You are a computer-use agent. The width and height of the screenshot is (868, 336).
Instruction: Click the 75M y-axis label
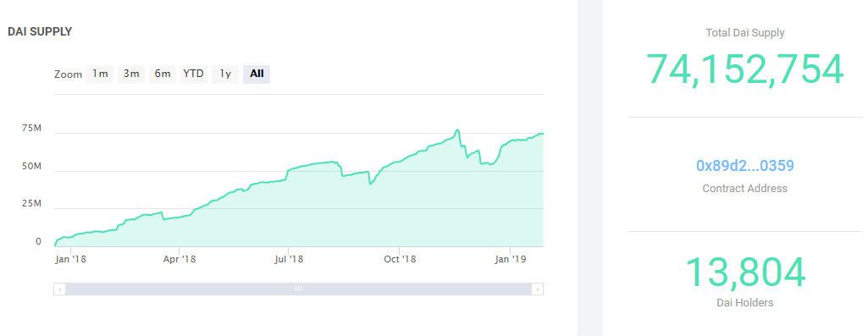[x=31, y=129]
